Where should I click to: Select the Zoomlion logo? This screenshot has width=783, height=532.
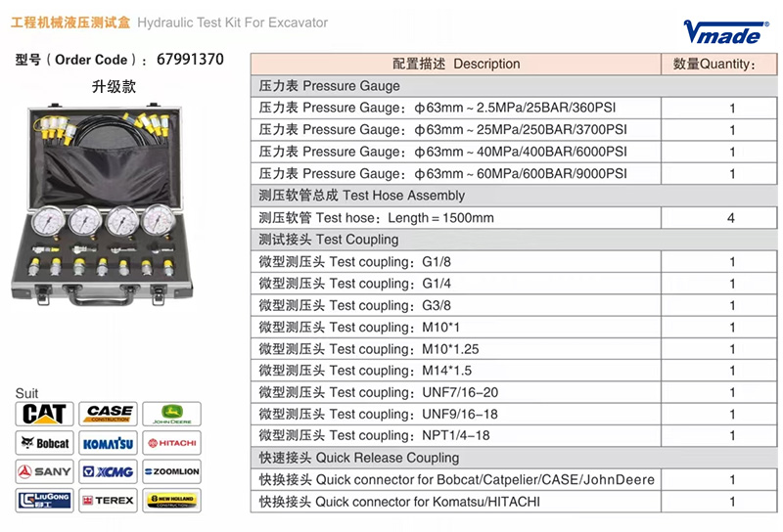pyautogui.click(x=172, y=471)
